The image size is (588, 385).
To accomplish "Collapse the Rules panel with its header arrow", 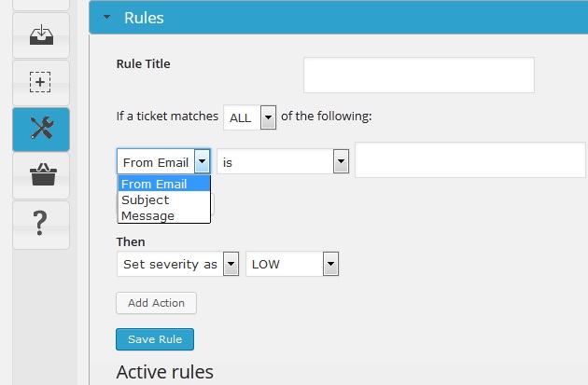I will point(107,17).
